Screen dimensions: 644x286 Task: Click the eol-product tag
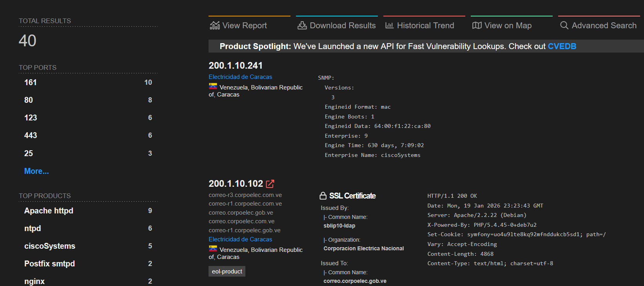pyautogui.click(x=227, y=271)
